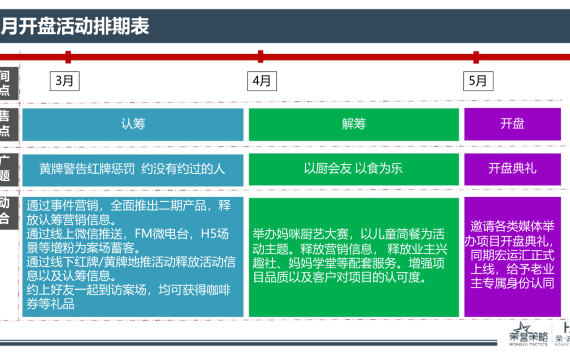Screen dimensions: 570x360
Task: Click the 黄牌警告红牌惩罚 theme box
Action: (133, 170)
